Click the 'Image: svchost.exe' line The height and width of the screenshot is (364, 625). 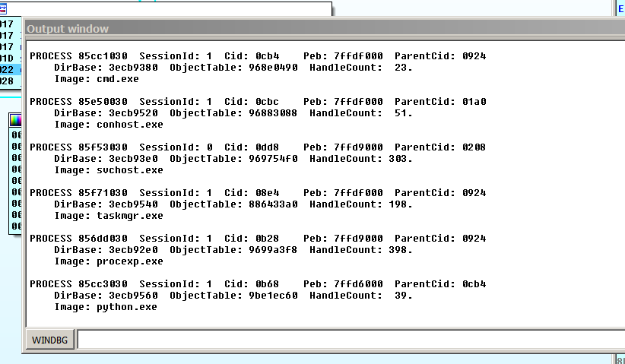coord(109,170)
